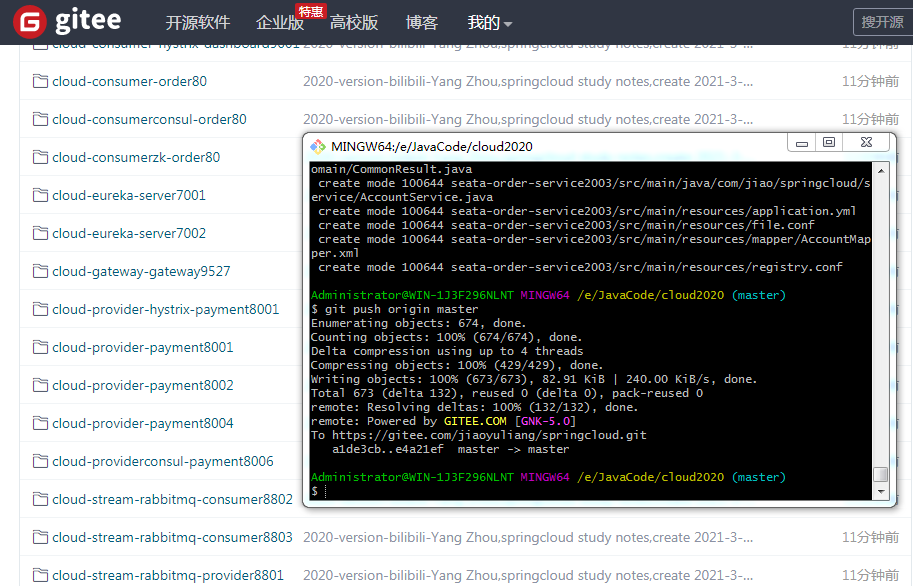Open the cloud-provider-payment8004 folder link
Viewport: 913px width, 586px height.
(143, 423)
